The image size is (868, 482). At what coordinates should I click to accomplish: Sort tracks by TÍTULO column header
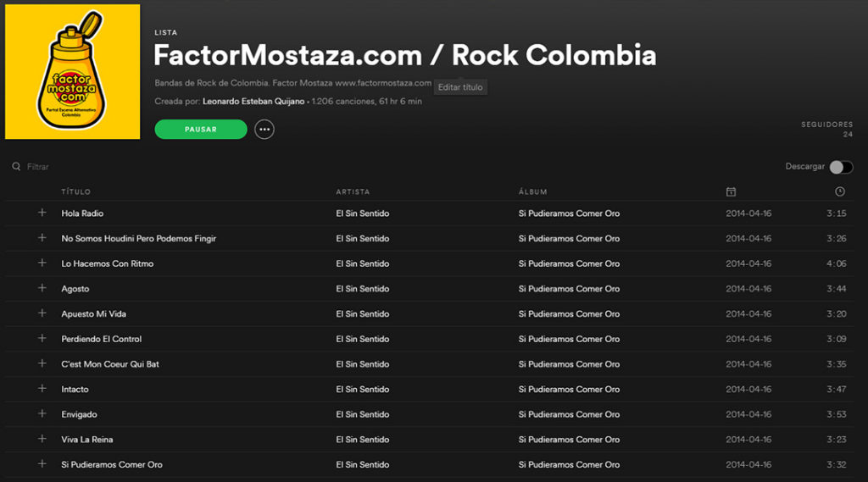pyautogui.click(x=75, y=191)
